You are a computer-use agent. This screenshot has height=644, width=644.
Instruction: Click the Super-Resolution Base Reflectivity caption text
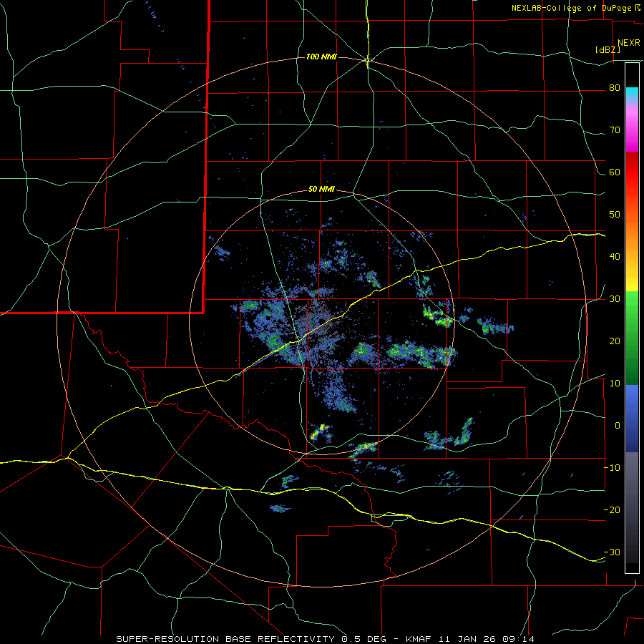coord(225,639)
